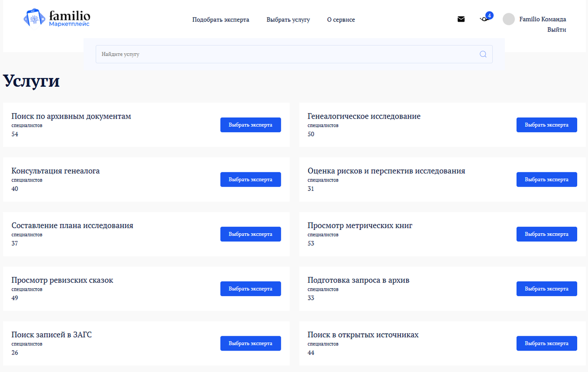Open messages via the envelope icon
The height and width of the screenshot is (372, 588).
[x=461, y=19]
